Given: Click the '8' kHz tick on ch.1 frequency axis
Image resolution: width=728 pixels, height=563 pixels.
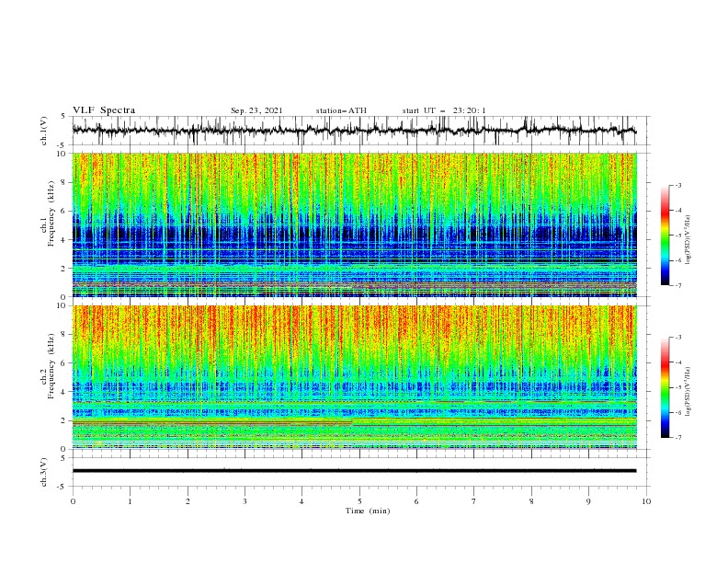Looking at the screenshot, I should (x=64, y=182).
